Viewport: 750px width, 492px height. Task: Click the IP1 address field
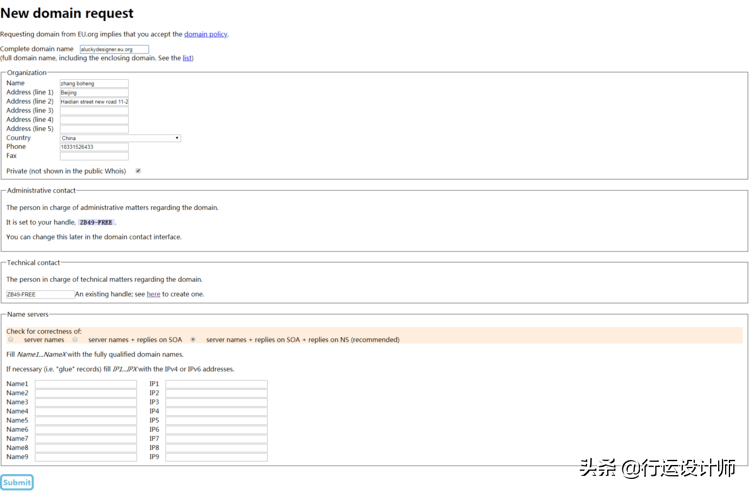(x=217, y=384)
